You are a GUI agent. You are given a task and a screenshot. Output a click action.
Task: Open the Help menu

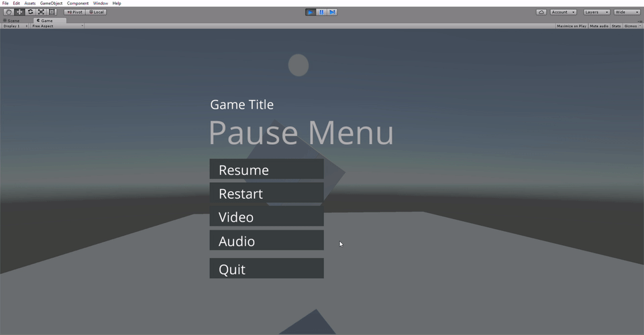tap(117, 3)
